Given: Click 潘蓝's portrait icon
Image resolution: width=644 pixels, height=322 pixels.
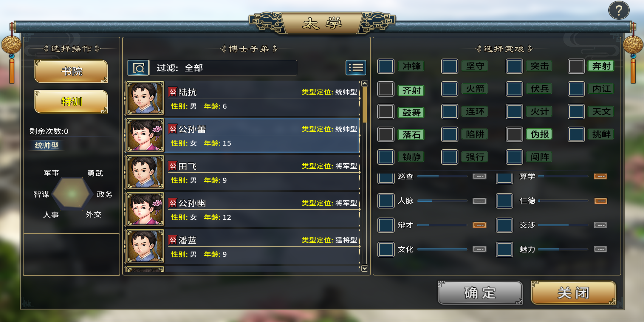Looking at the screenshot, I should pos(145,246).
